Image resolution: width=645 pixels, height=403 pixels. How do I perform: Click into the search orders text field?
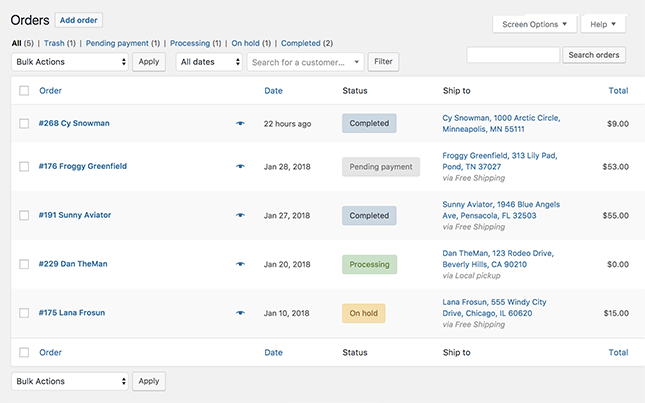tap(513, 55)
